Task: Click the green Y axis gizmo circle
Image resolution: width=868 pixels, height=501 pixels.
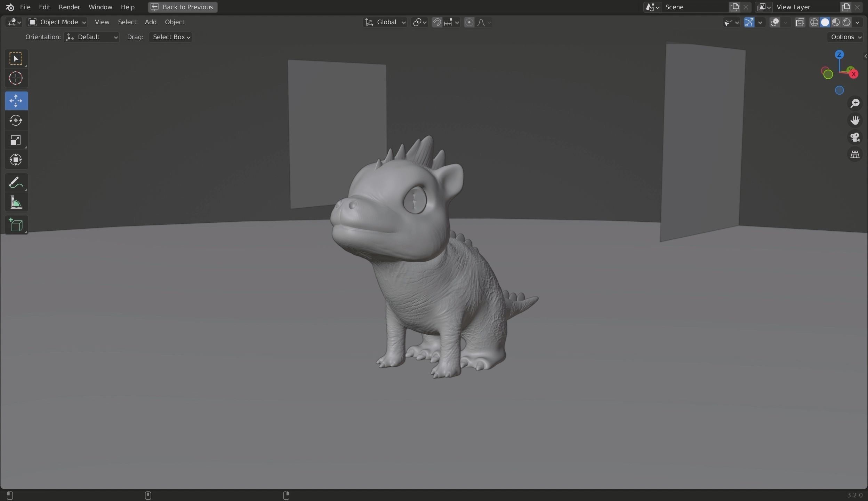Action: (x=828, y=74)
